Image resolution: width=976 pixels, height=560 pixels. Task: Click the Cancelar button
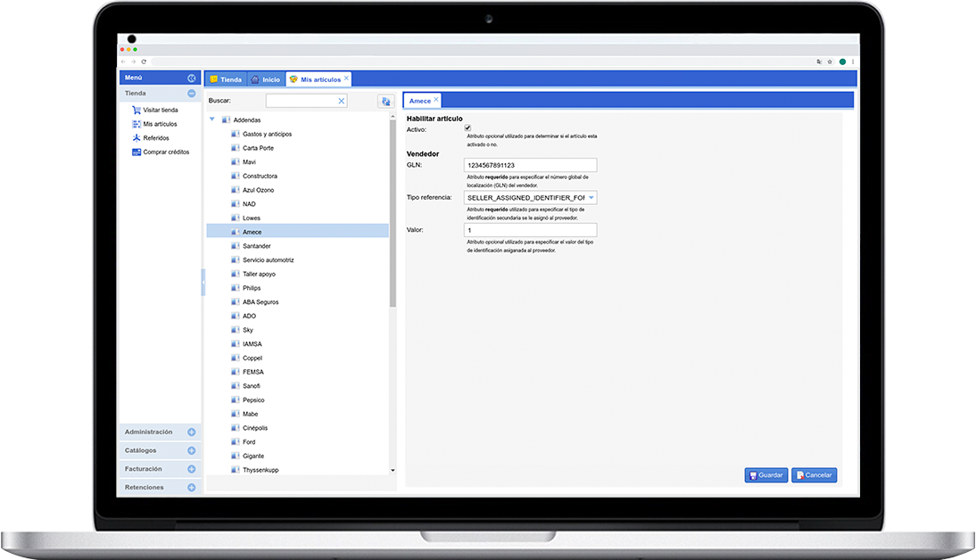tap(814, 475)
